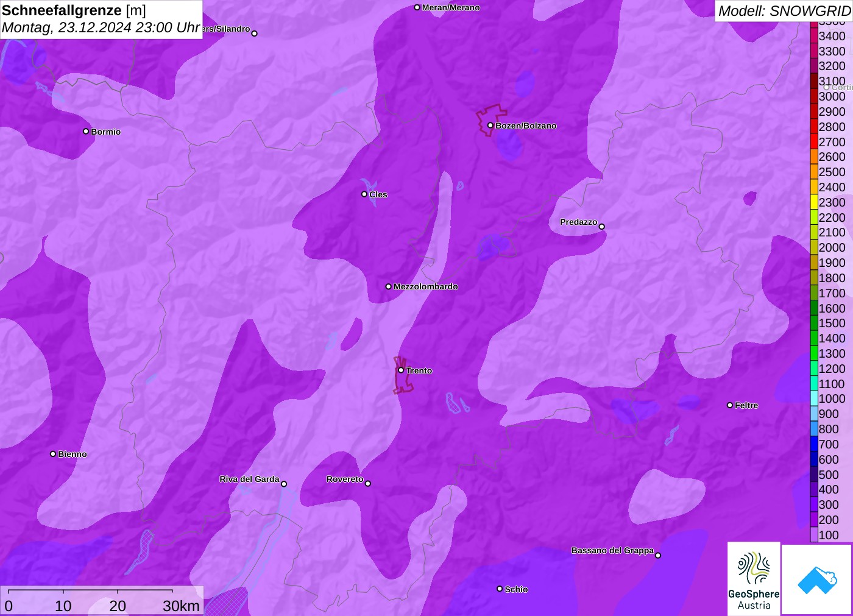Click the GeoSphere Austria logo
This screenshot has width=853, height=616.
754,579
